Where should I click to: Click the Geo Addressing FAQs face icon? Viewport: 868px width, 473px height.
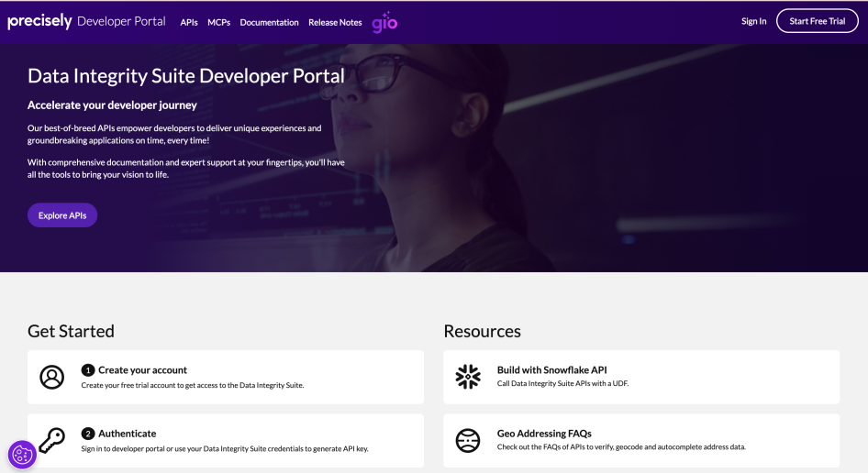click(x=468, y=440)
